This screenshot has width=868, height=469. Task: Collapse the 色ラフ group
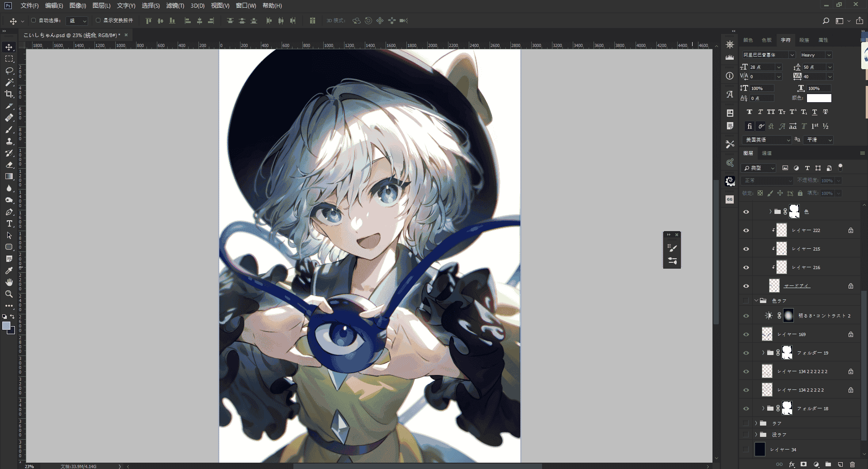(756, 300)
